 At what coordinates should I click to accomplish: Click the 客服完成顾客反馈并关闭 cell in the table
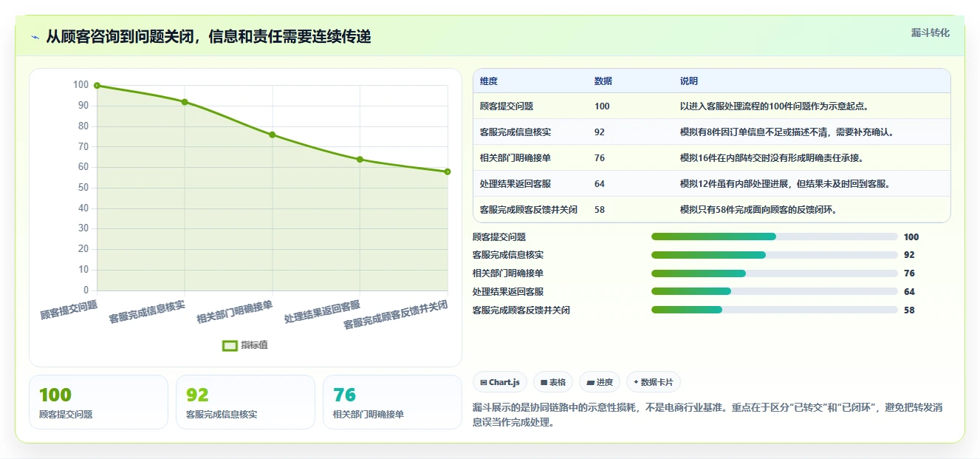pyautogui.click(x=529, y=210)
